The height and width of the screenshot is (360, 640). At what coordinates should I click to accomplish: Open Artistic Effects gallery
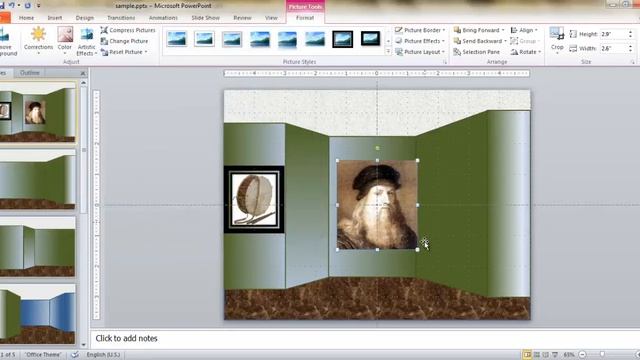tap(87, 41)
